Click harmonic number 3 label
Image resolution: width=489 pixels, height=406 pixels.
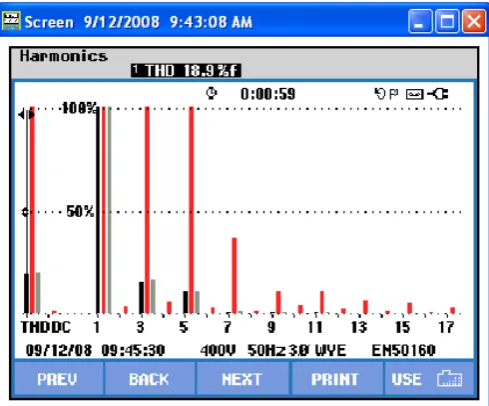coord(140,327)
